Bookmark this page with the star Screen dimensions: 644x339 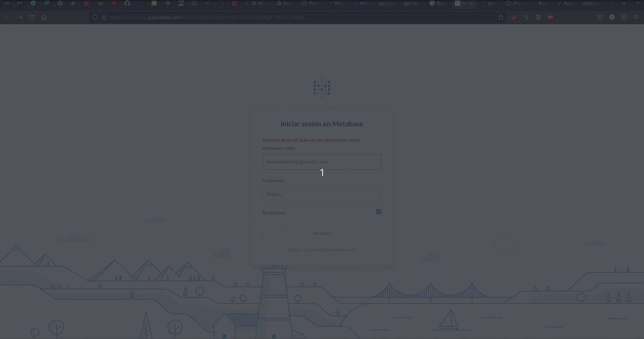click(x=501, y=17)
